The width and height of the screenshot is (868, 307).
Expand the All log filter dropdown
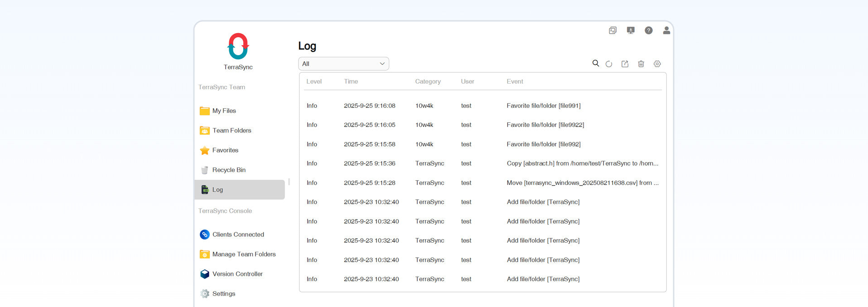tap(343, 64)
